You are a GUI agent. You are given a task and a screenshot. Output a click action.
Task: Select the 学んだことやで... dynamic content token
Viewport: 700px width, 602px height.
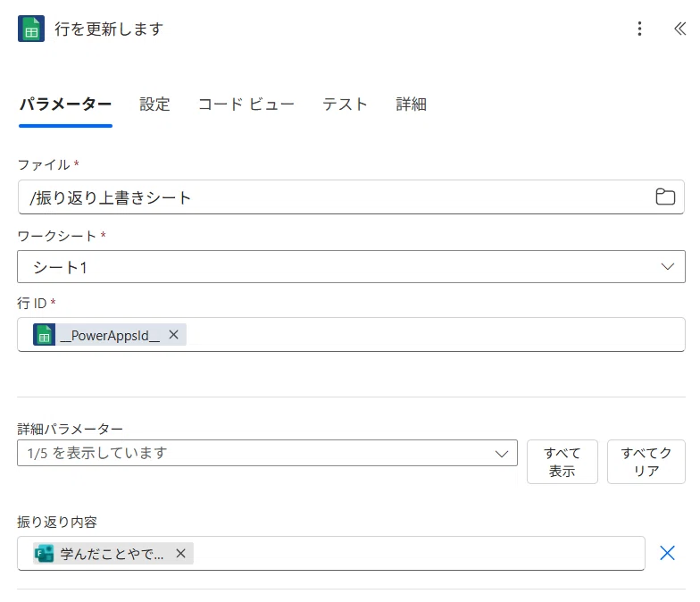[x=112, y=554]
